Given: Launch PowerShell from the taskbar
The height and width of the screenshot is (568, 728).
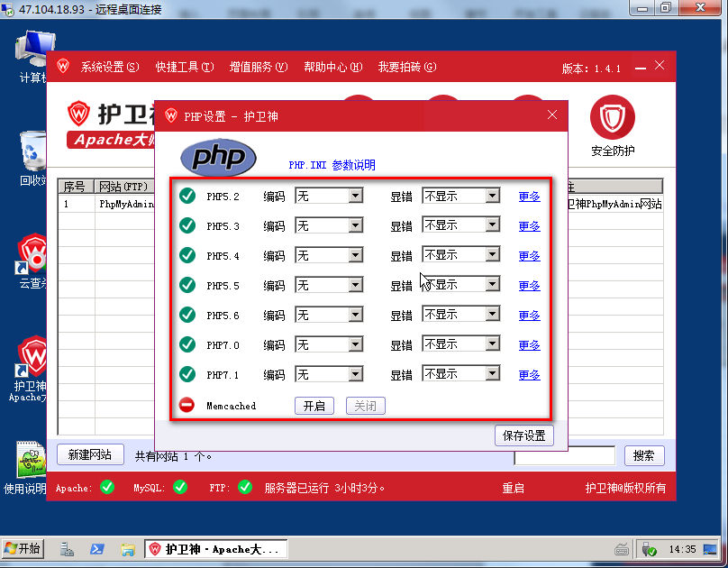Looking at the screenshot, I should 97,549.
